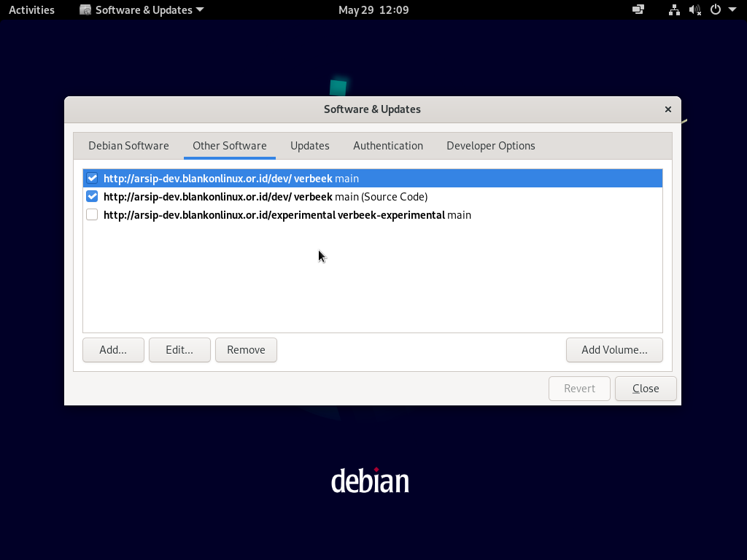Open the Updates tab
The image size is (747, 560).
309,146
